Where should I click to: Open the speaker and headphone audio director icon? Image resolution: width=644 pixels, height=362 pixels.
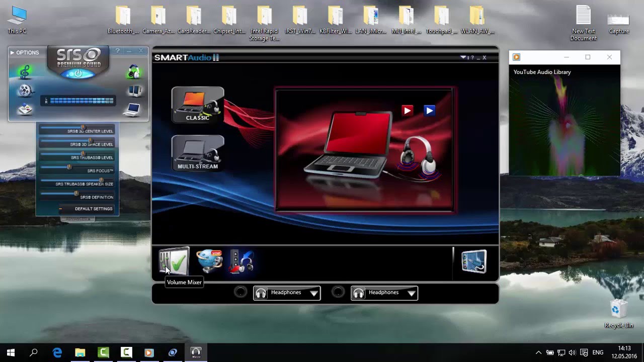coord(242,261)
